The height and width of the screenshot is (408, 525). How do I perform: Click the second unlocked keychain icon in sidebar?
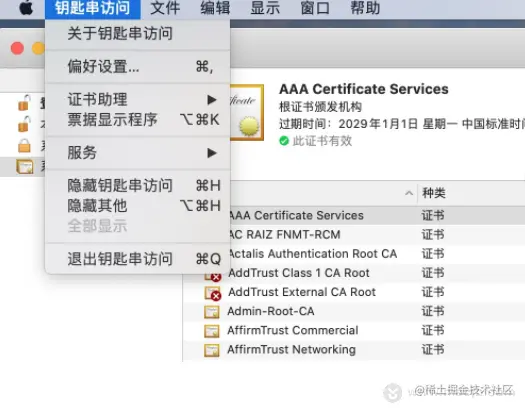[24, 124]
